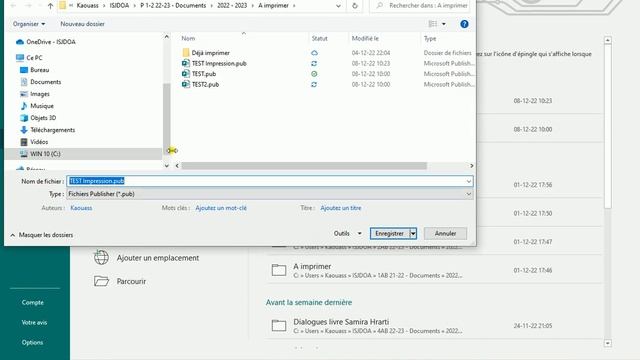Click the Enregistrer button
640x360 pixels.
point(390,233)
